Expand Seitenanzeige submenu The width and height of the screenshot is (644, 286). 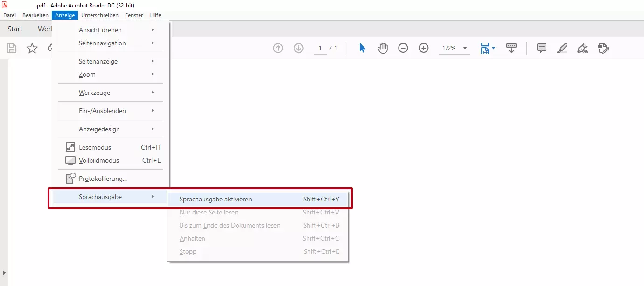pos(111,61)
